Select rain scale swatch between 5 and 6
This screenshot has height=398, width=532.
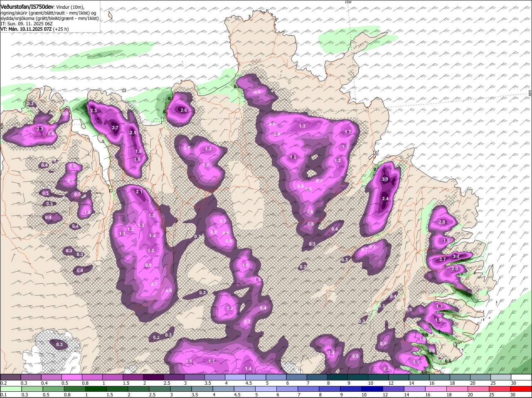[266, 389]
